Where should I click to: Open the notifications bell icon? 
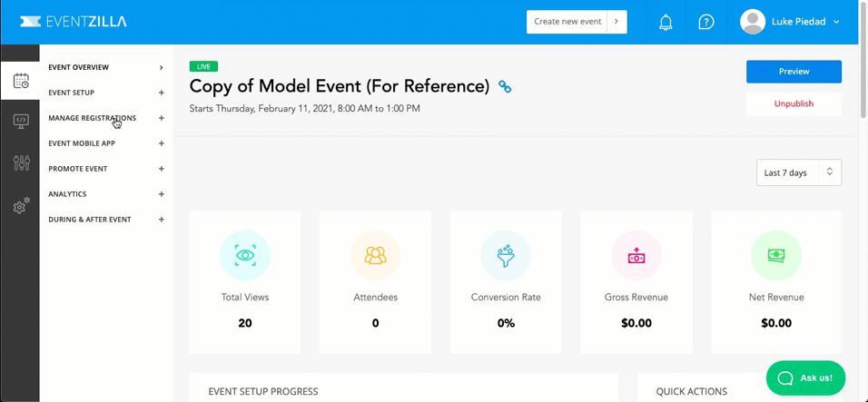pos(666,22)
